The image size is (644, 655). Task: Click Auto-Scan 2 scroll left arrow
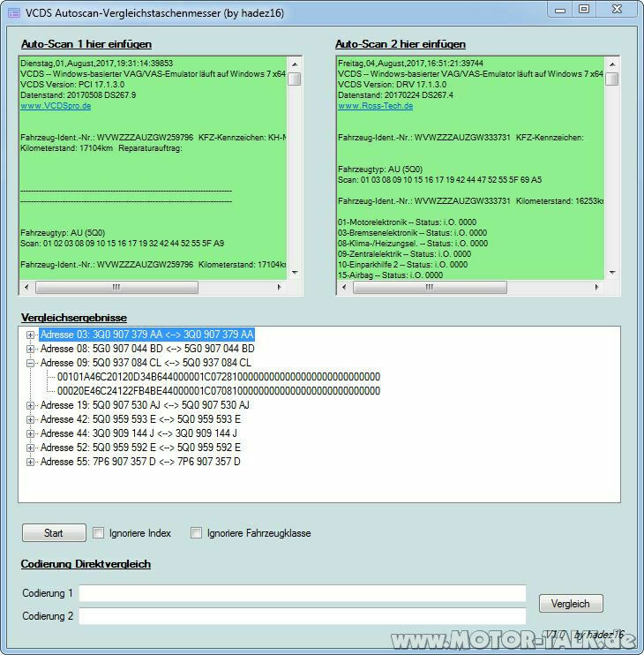(344, 287)
